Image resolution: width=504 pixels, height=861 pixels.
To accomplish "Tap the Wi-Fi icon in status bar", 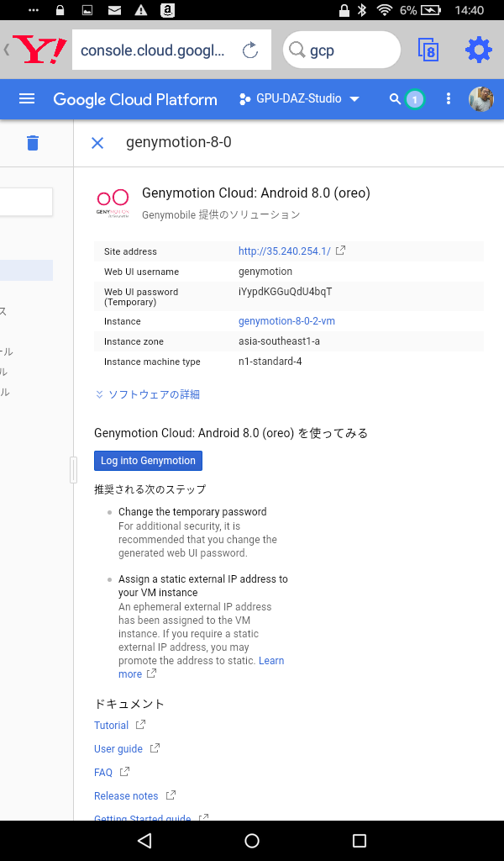I will [386, 10].
